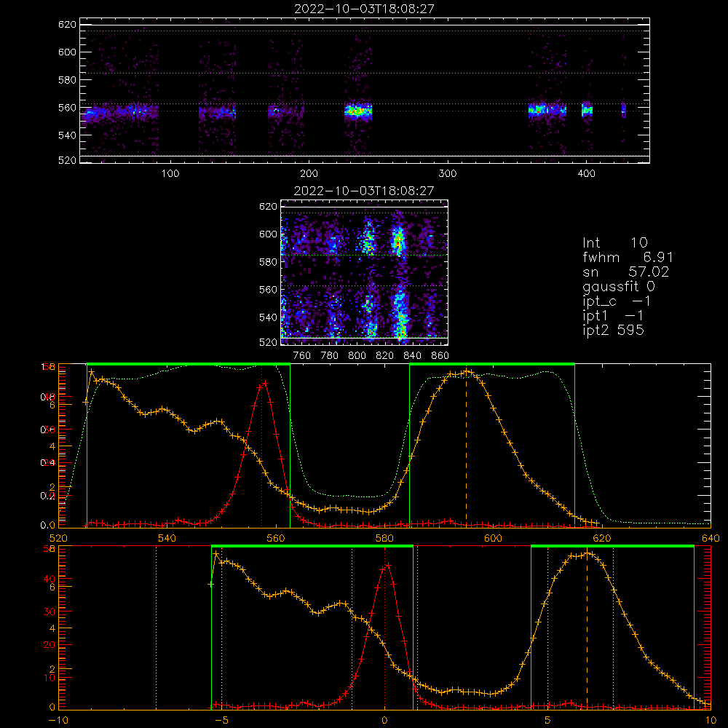This screenshot has height=728, width=728.
Task: Click the red peak top near 558 in third plot
Action: 265,383
